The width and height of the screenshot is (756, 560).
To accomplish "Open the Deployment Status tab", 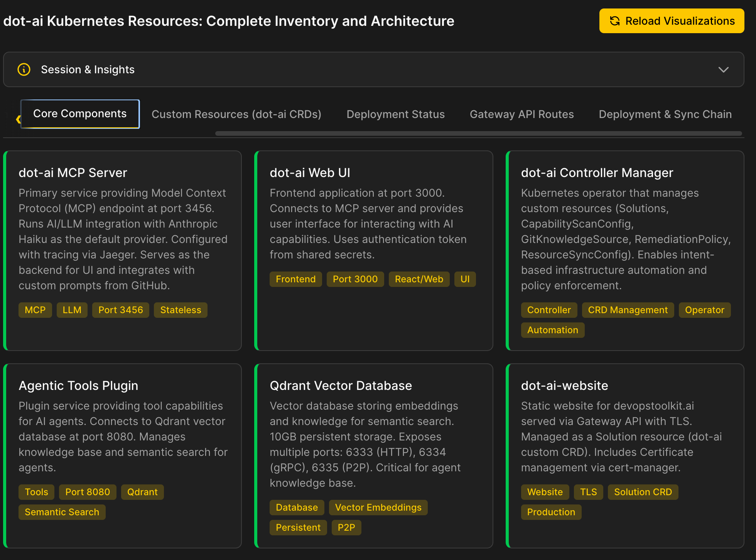I will click(395, 115).
